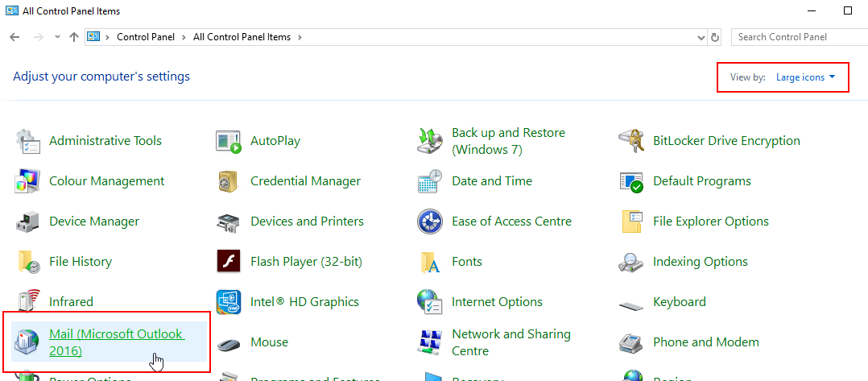Image resolution: width=868 pixels, height=381 pixels.
Task: Click the Control Panel icon in address bar
Action: (x=93, y=37)
